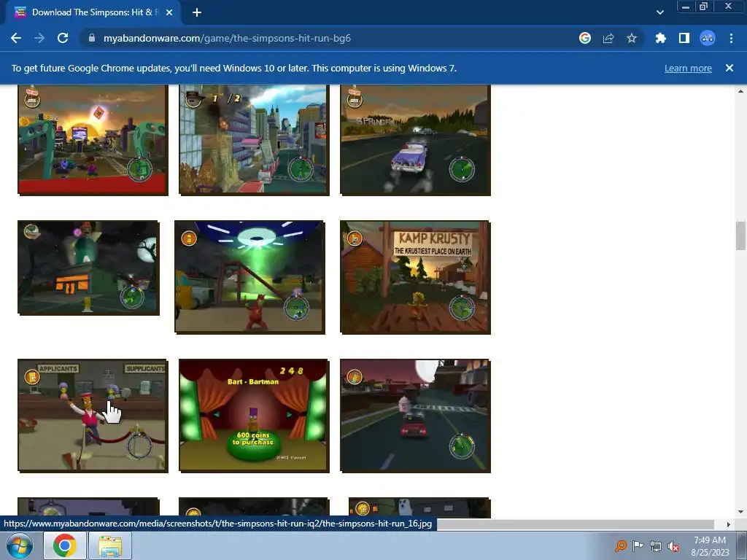Reload the current page
This screenshot has width=747, height=560.
pyautogui.click(x=63, y=38)
